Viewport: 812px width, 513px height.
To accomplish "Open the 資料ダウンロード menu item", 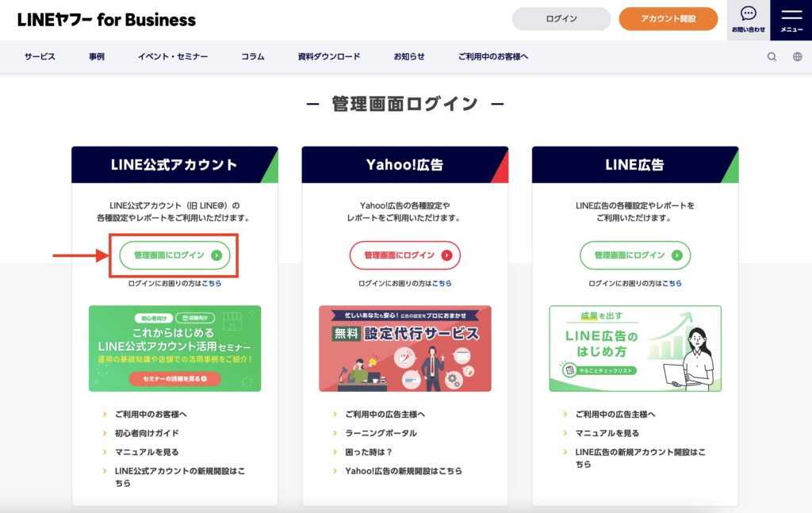I will 329,57.
